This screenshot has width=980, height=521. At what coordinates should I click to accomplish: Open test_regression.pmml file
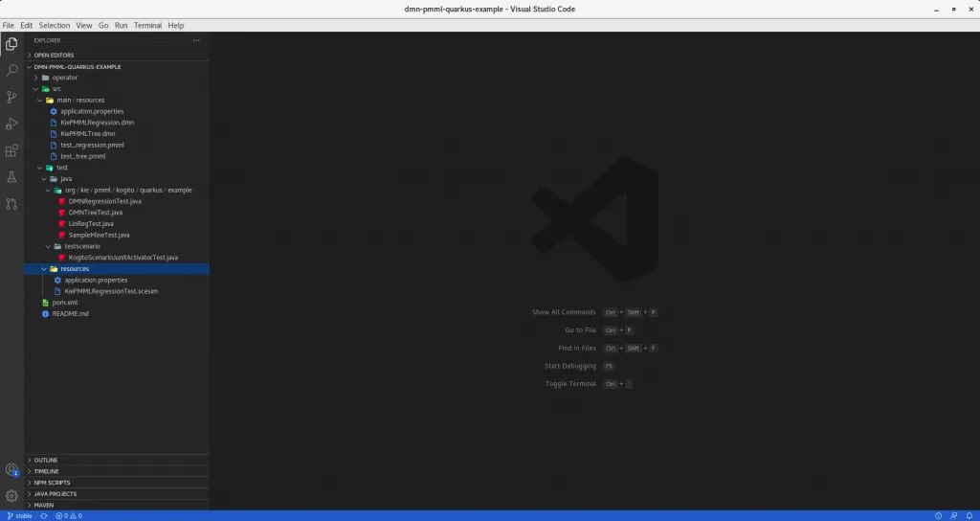click(x=93, y=146)
